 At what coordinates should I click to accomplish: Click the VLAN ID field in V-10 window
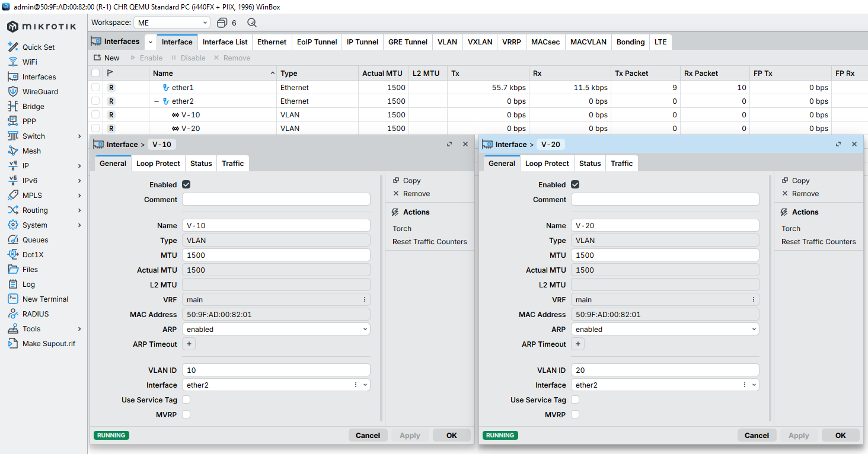pyautogui.click(x=276, y=370)
